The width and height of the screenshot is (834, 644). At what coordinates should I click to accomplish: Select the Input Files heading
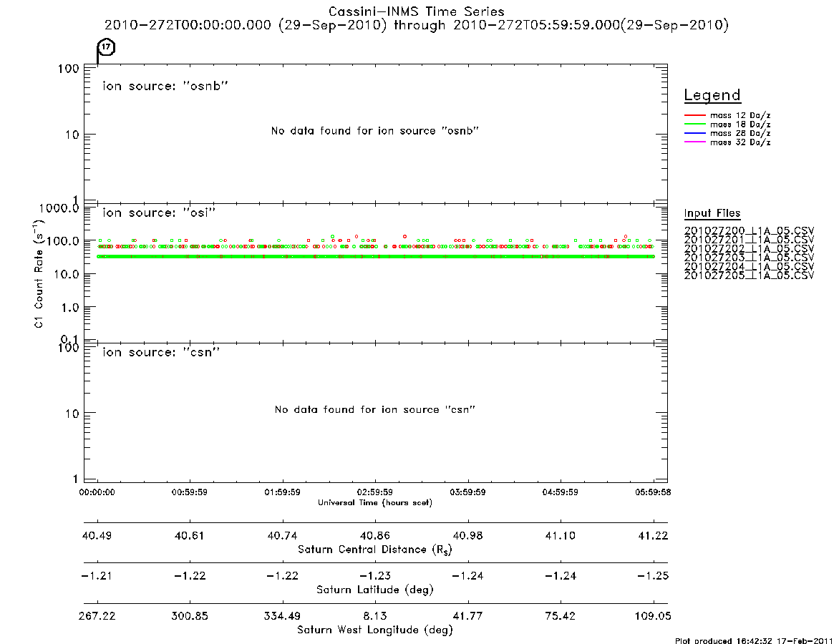[x=712, y=213]
